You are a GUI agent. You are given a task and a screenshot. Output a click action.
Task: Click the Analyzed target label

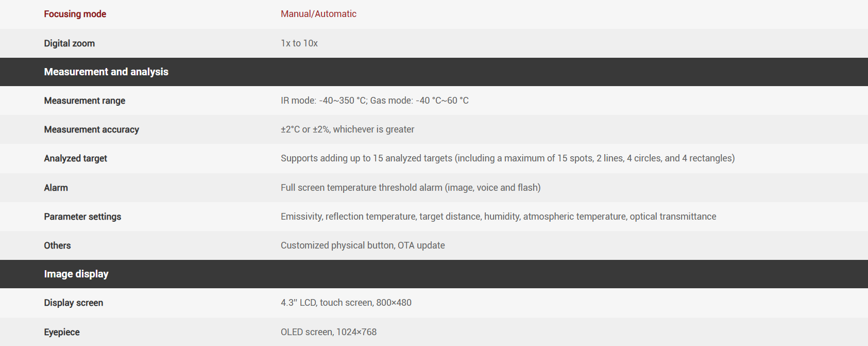click(x=75, y=158)
